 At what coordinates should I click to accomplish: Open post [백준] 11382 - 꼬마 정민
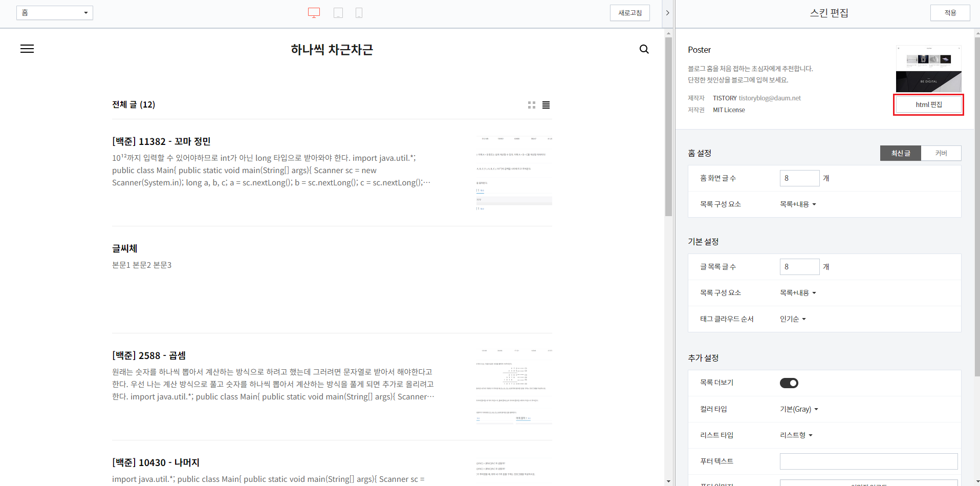pos(161,141)
